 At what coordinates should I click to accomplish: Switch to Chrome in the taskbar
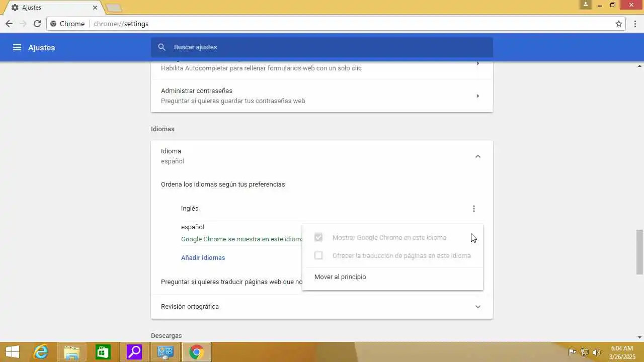pos(196,352)
